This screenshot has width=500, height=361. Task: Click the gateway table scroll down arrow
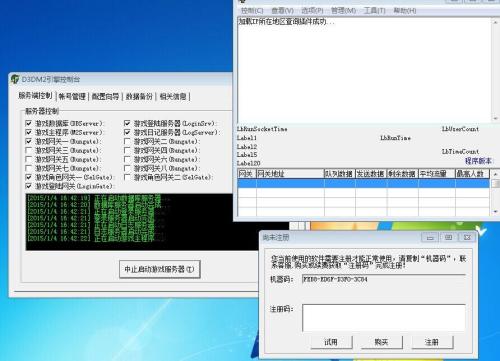tap(495, 211)
